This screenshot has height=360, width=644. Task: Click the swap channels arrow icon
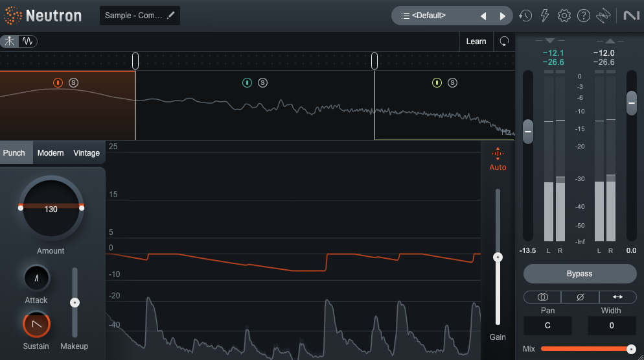(617, 296)
